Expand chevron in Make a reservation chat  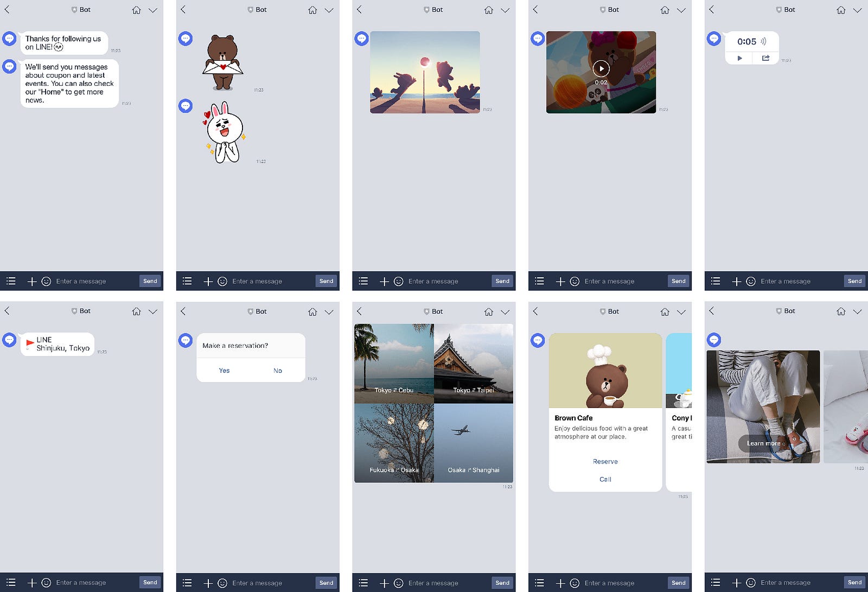point(329,312)
